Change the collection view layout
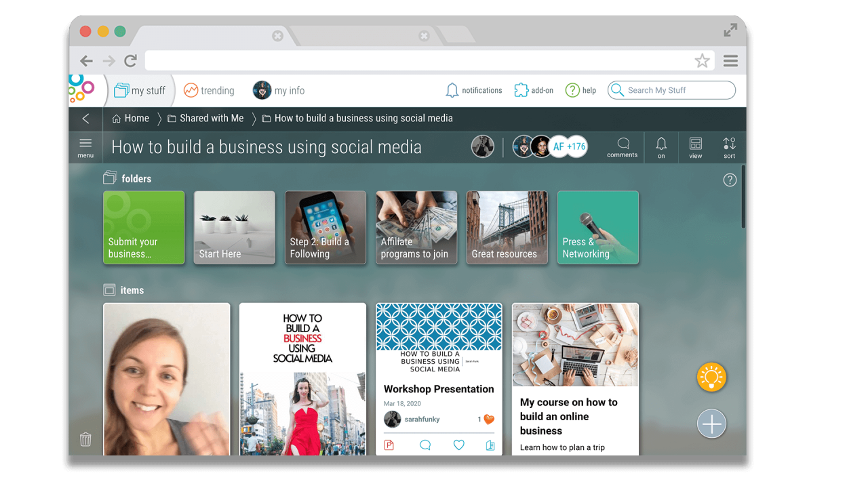The height and width of the screenshot is (488, 868). pos(696,146)
